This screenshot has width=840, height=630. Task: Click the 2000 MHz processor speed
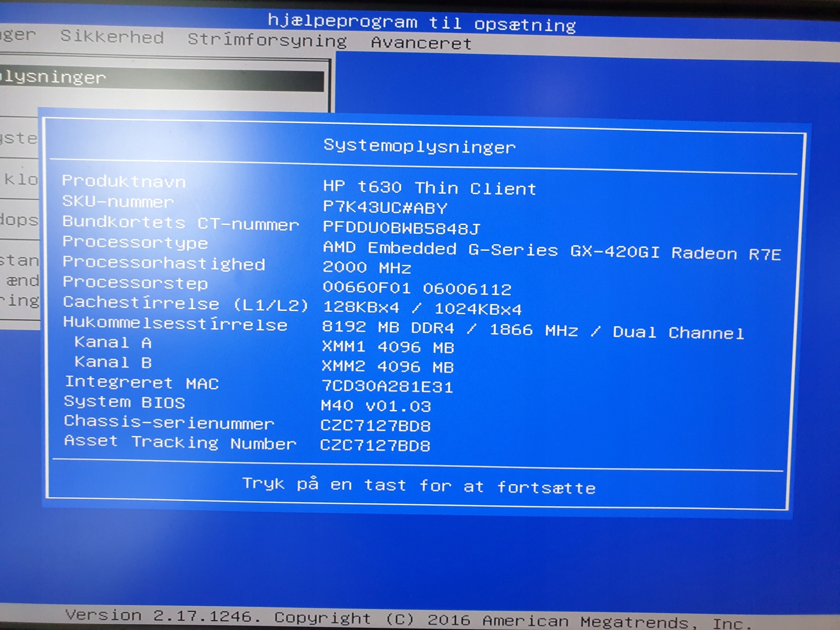click(367, 267)
